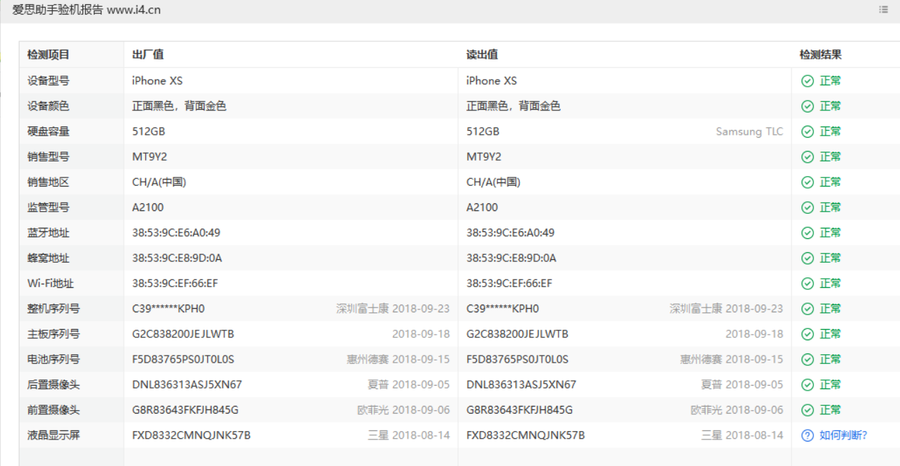Screen dimensions: 900x466
Task: Click the 电池序列号 row label
Action: [53, 359]
